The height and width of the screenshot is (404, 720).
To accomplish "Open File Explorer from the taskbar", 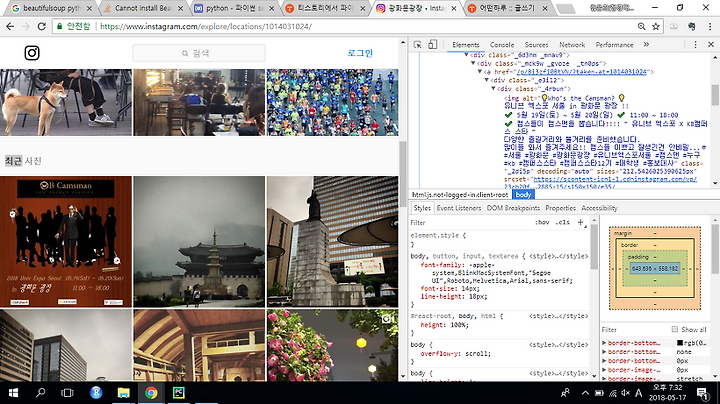I will point(124,393).
